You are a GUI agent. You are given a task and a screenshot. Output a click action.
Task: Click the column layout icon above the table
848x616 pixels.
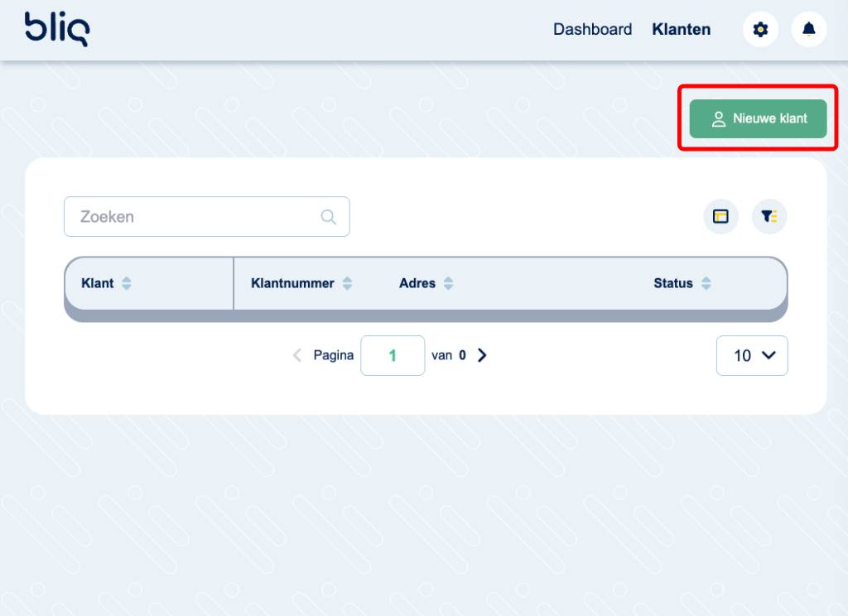pyautogui.click(x=720, y=217)
